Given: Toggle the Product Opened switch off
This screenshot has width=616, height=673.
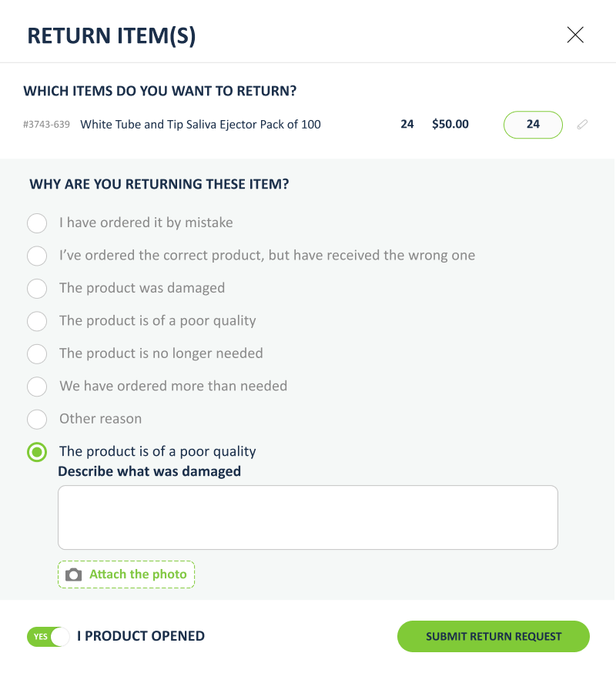Looking at the screenshot, I should [x=48, y=637].
